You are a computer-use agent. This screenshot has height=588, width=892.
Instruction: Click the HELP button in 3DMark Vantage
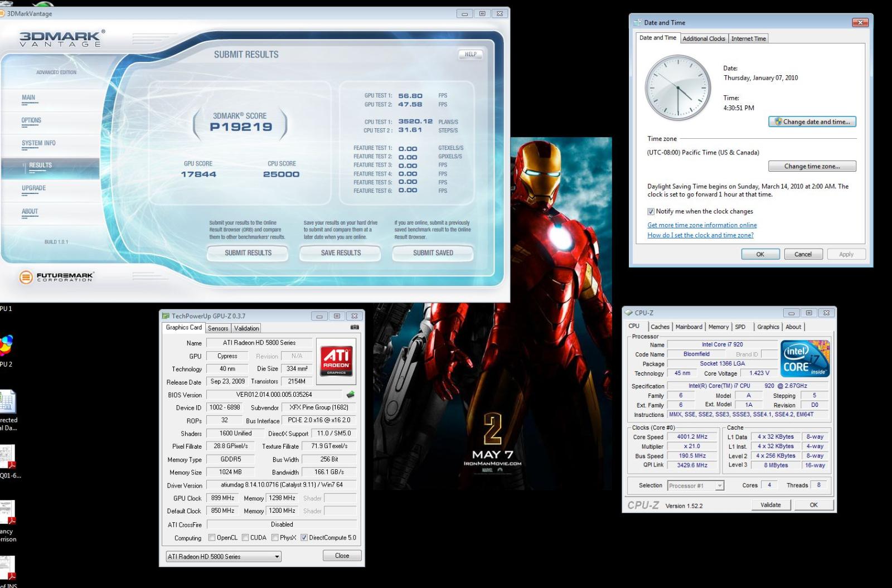pyautogui.click(x=471, y=55)
